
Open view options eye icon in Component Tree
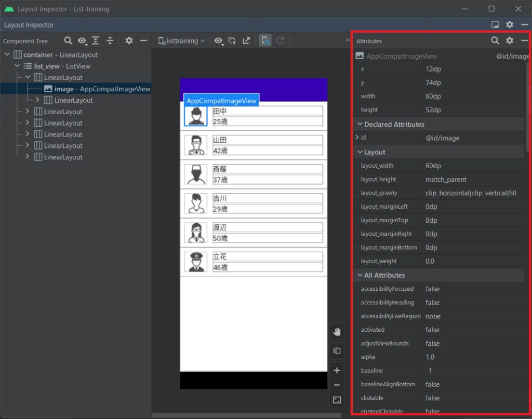click(83, 40)
